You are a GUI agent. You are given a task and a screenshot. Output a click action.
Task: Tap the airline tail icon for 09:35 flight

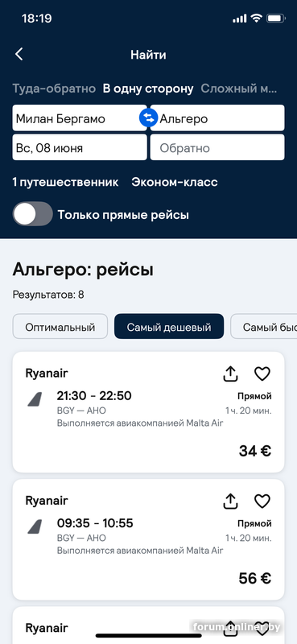[35, 526]
